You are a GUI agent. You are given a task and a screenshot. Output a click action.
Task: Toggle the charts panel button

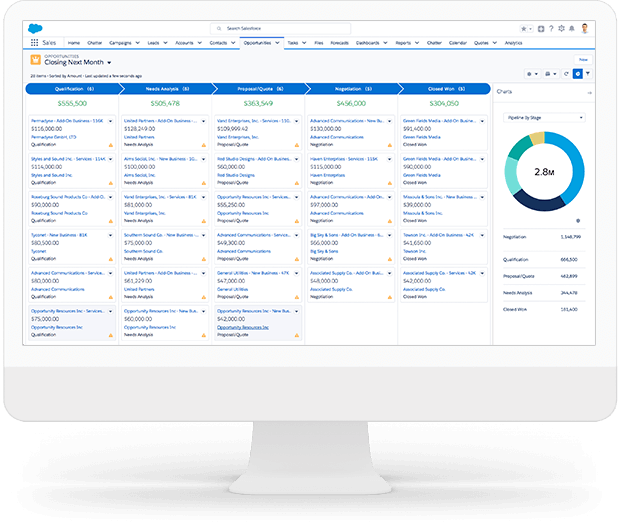578,74
